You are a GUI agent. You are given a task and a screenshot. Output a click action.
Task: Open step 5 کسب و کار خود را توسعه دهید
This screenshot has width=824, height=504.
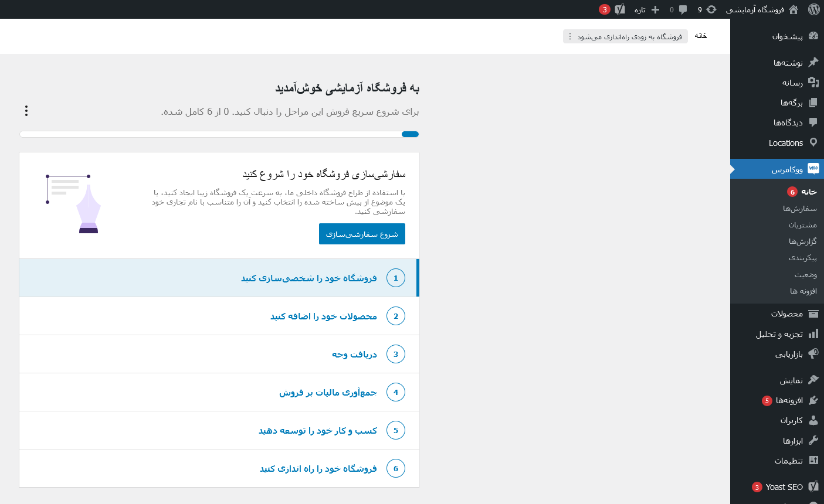tap(219, 430)
